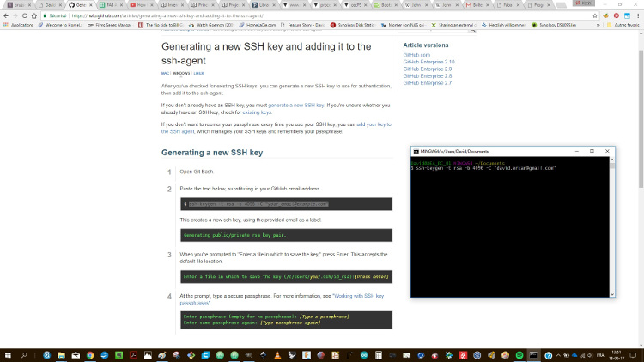Open the Action Center notifications icon
Image resolution: width=644 pixels, height=362 pixels.
coord(633,355)
